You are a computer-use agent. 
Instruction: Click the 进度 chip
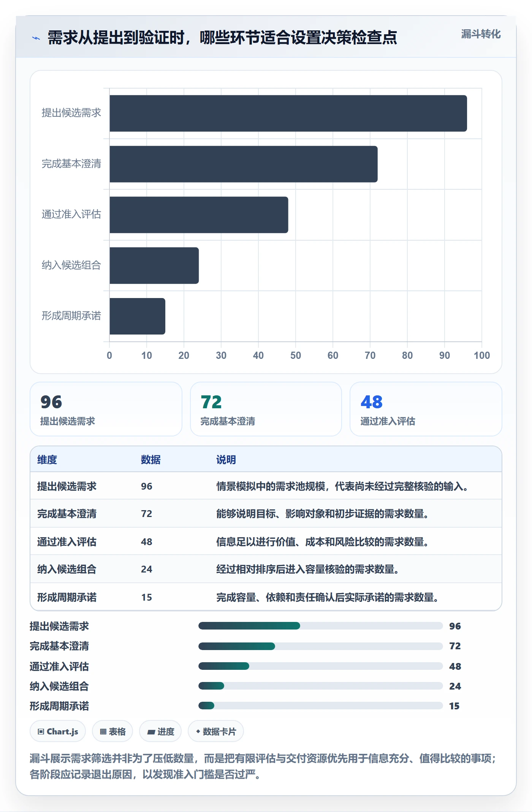(x=160, y=731)
